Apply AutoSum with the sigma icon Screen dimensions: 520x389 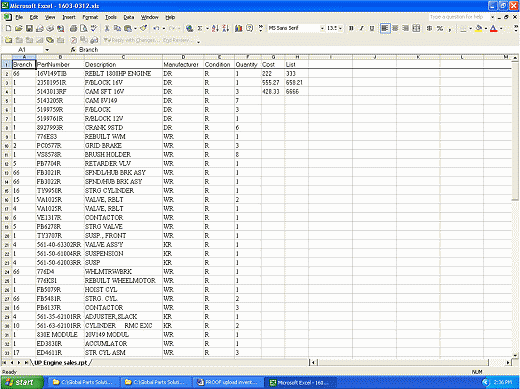pyautogui.click(x=200, y=29)
